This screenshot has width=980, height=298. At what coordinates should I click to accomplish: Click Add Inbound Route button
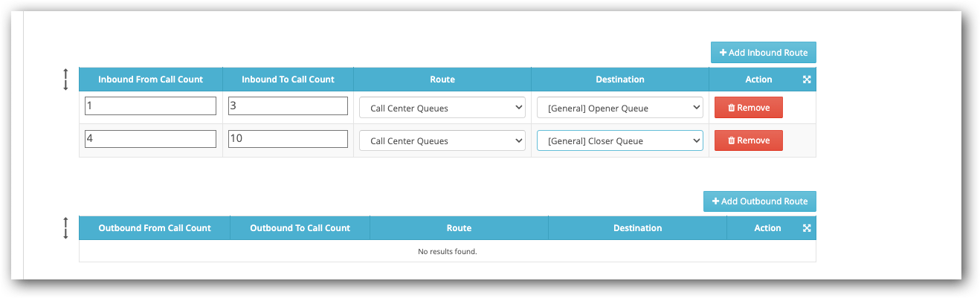pos(764,53)
